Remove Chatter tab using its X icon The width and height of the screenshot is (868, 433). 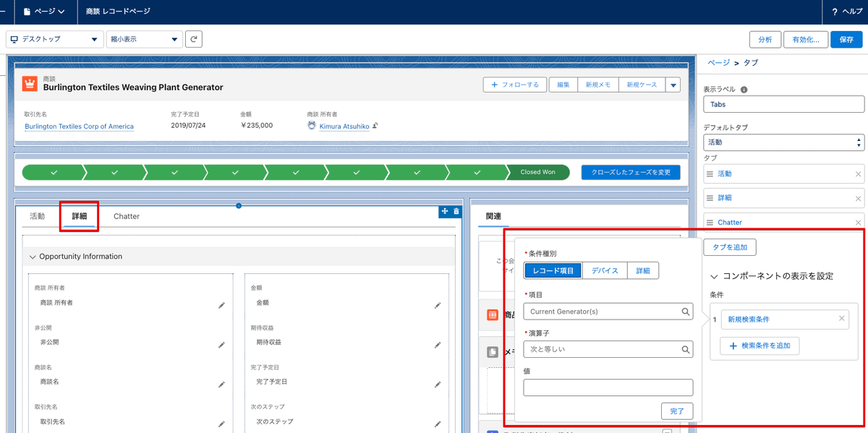tap(859, 223)
